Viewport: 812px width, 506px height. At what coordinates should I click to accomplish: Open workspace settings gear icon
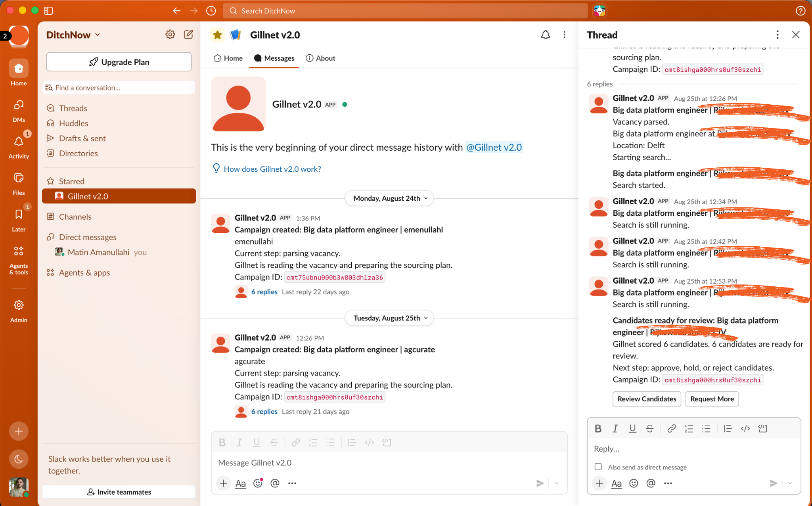point(170,34)
